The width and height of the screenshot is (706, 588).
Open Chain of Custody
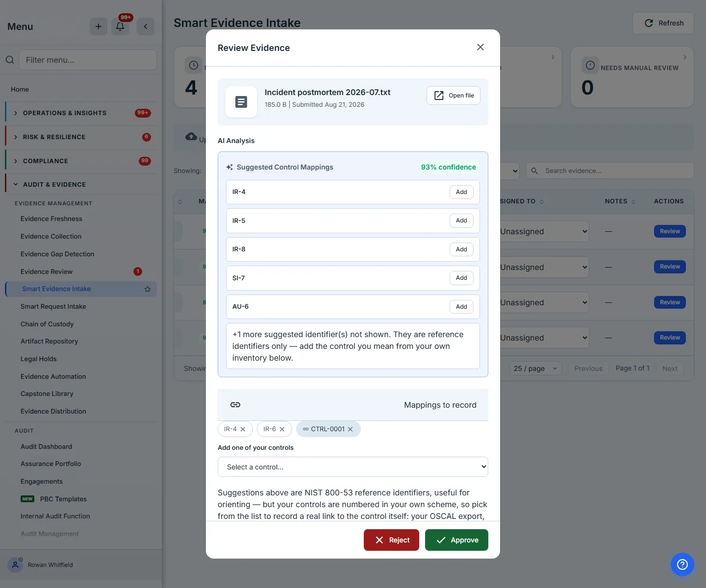click(47, 324)
